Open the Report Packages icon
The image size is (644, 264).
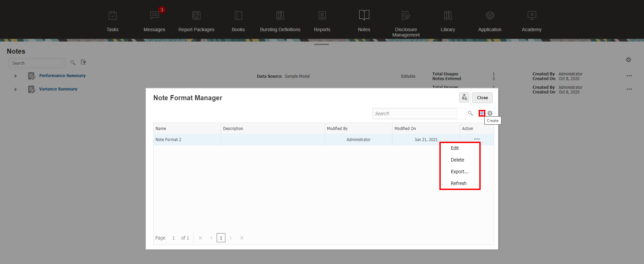click(196, 15)
